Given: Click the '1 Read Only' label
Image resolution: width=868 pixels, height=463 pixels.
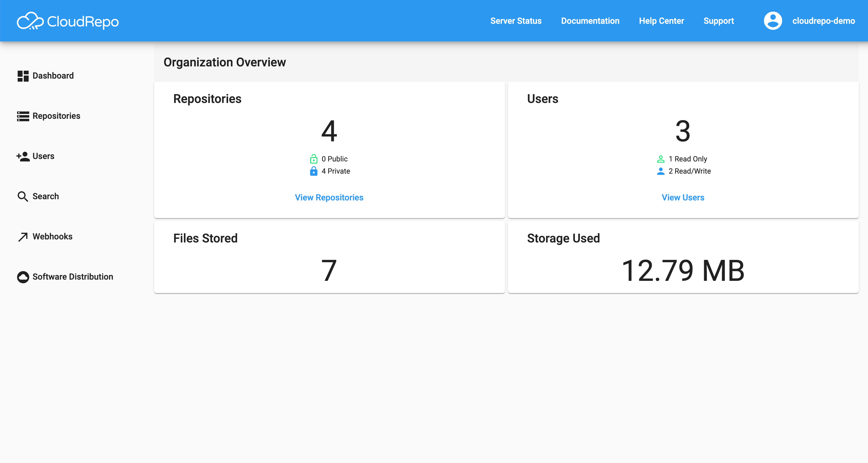Looking at the screenshot, I should tap(687, 159).
